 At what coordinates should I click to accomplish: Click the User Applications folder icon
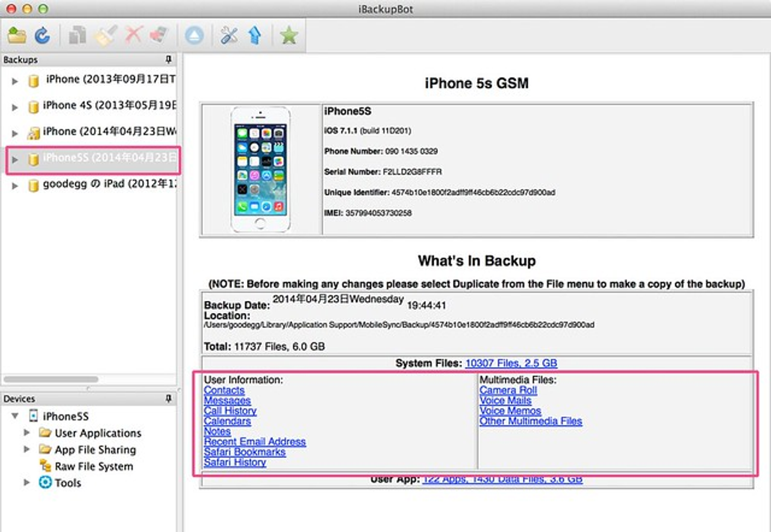(45, 433)
